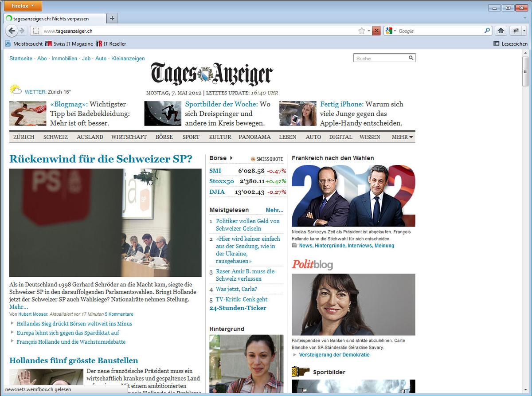Image resolution: width=532 pixels, height=396 pixels.
Task: Open the SPORT navigation section
Action: tap(191, 137)
